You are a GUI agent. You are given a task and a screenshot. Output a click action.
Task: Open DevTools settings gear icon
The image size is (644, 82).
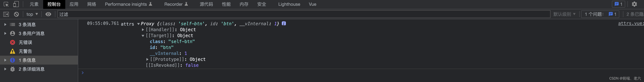tap(634, 4)
